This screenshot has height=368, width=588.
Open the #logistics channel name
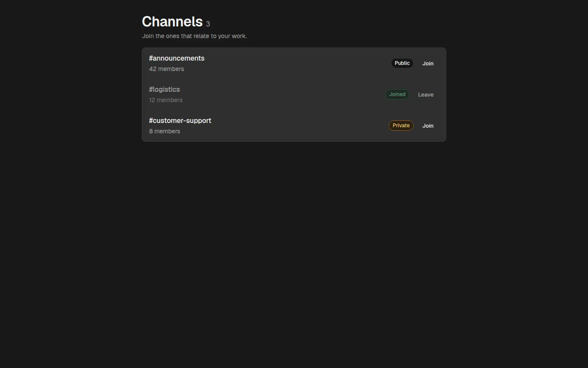(x=164, y=90)
